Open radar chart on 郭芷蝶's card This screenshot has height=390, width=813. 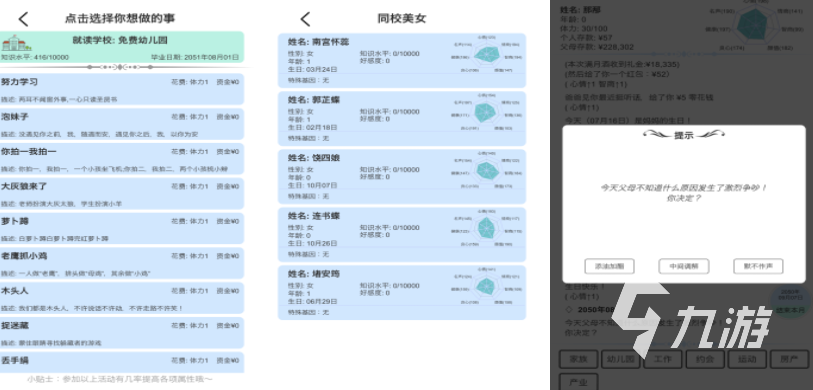(x=485, y=112)
